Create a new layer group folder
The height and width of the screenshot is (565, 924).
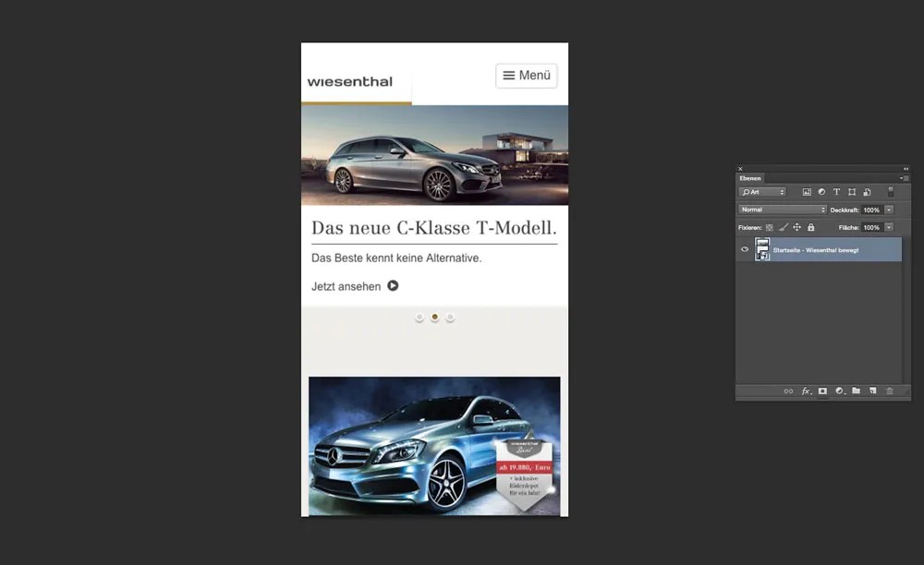856,391
